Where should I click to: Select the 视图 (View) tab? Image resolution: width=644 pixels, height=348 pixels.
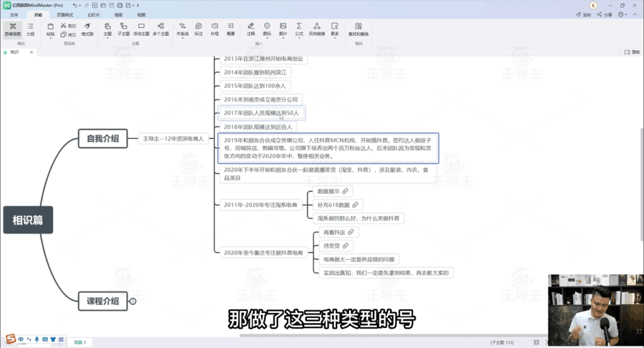(x=142, y=15)
